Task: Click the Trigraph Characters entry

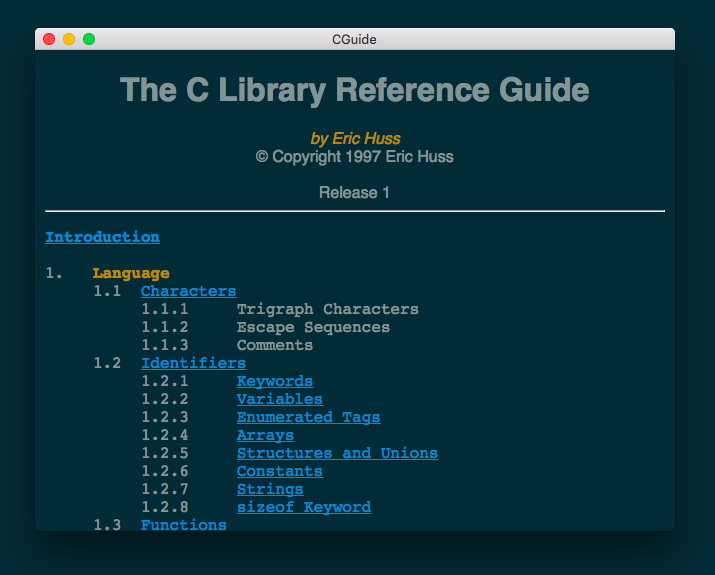Action: (x=327, y=309)
